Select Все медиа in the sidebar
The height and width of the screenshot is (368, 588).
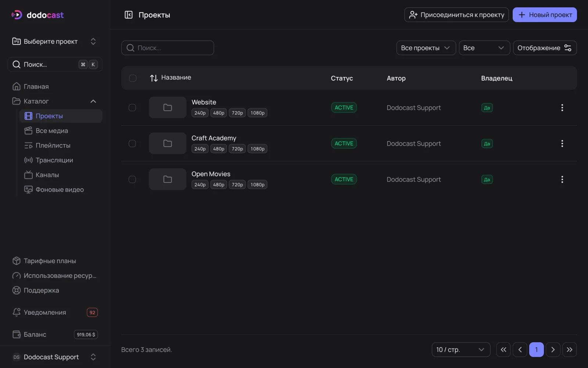61,131
